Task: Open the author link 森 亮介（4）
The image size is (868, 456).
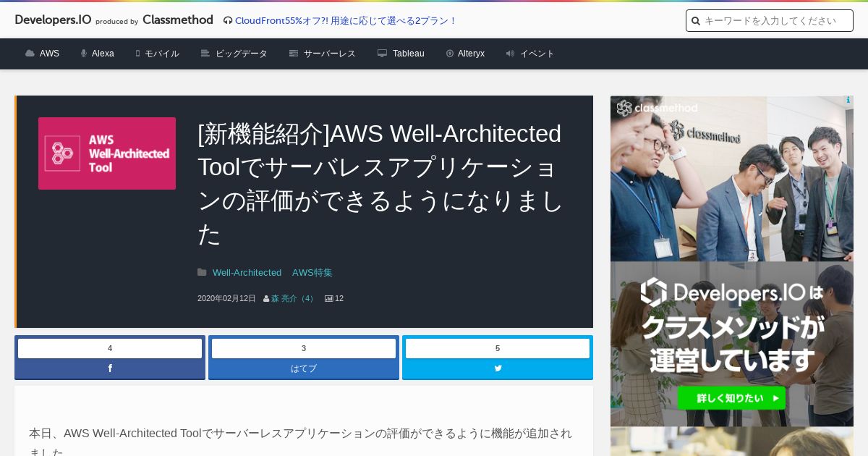Action: click(294, 298)
